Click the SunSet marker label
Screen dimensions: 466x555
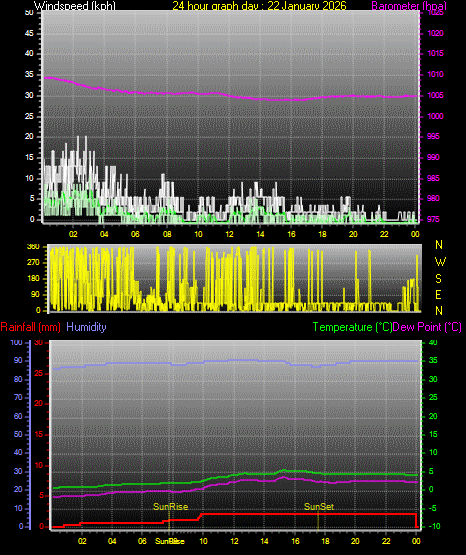[x=319, y=507]
